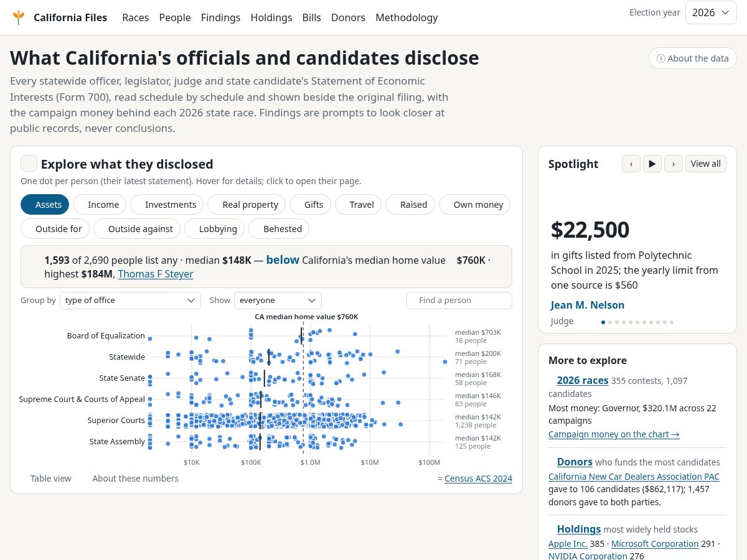Open the People nav item

click(175, 17)
